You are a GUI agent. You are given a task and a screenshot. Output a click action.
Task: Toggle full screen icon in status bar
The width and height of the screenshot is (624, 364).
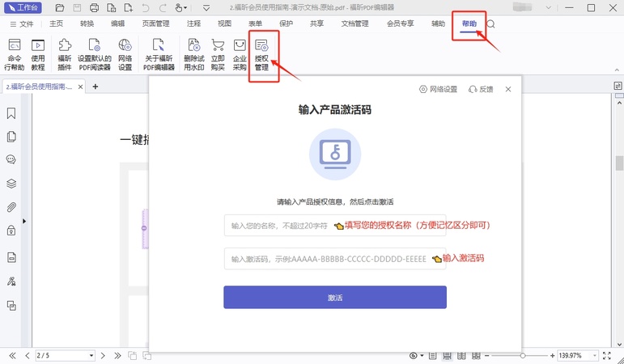607,356
